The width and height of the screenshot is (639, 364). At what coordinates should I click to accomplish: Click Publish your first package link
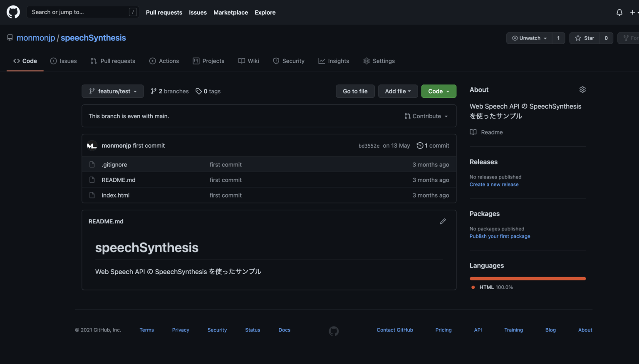500,236
